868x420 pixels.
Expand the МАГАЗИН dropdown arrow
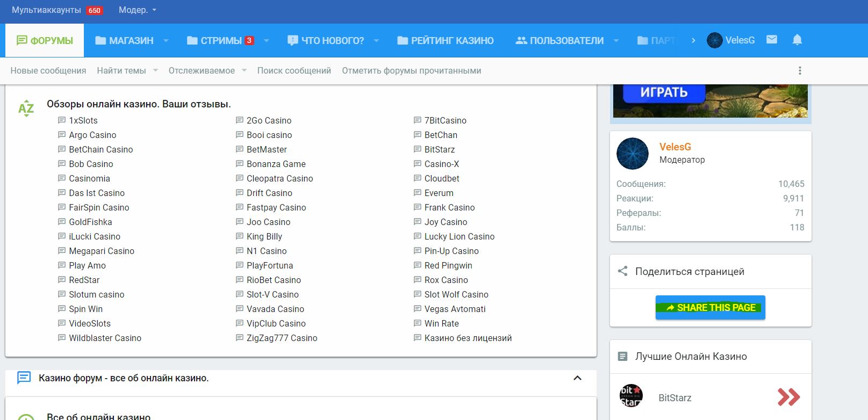166,40
